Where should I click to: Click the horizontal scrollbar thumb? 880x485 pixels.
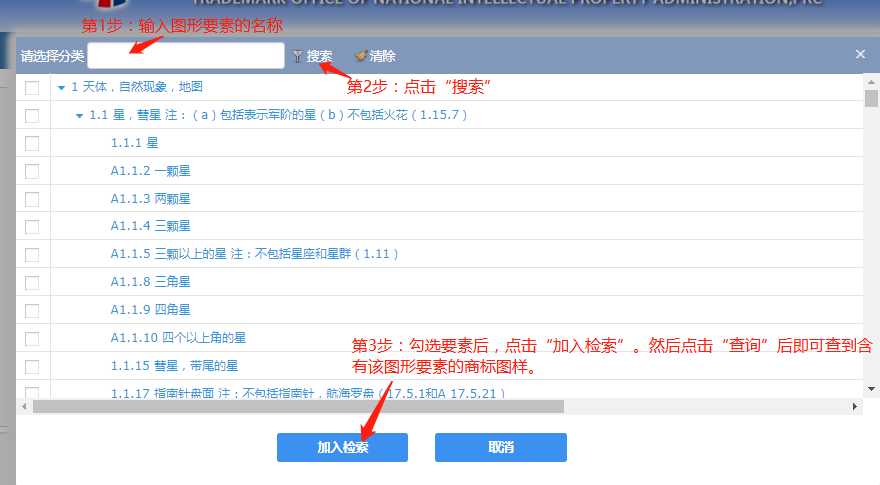tap(299, 406)
